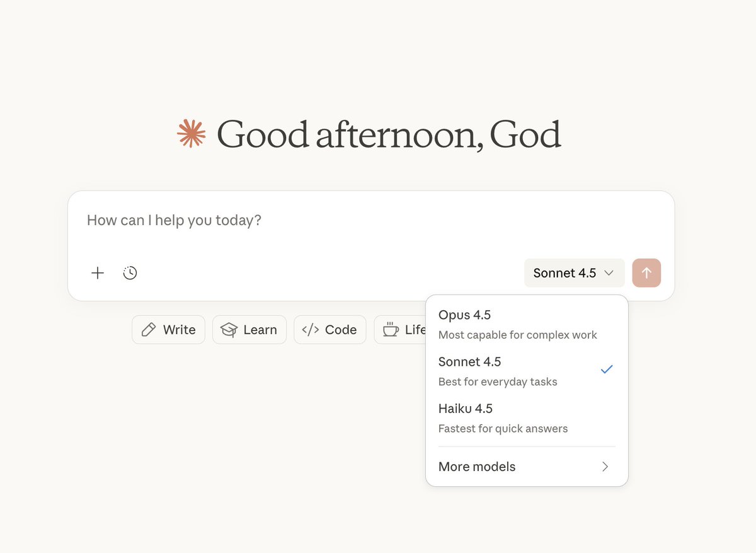Click the chevron down next to Sonnet 4.5
Image resolution: width=756 pixels, height=553 pixels.
pos(609,273)
